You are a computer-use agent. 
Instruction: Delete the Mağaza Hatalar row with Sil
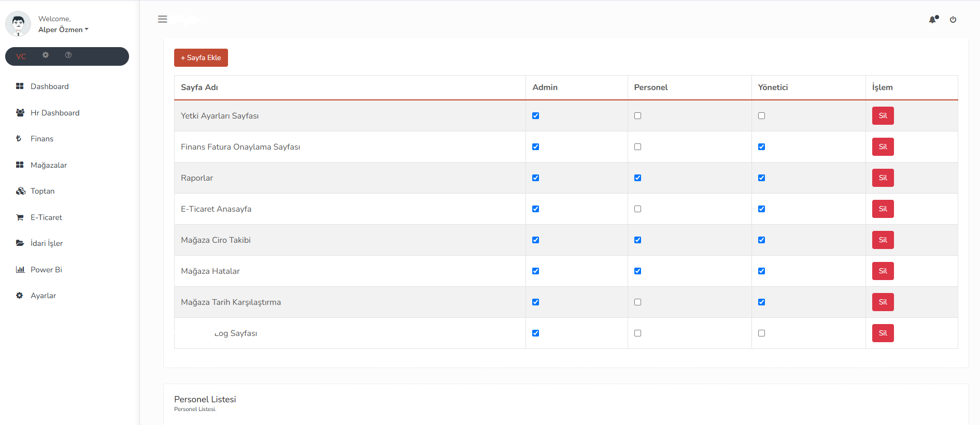click(883, 271)
